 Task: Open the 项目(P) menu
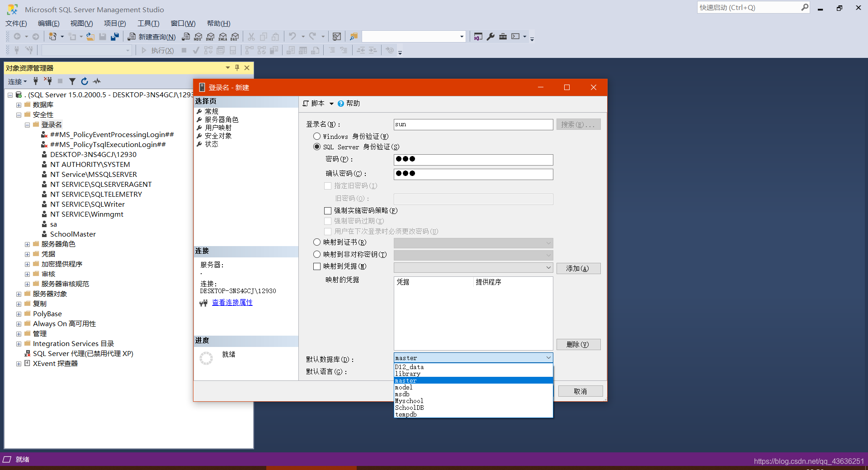click(115, 24)
